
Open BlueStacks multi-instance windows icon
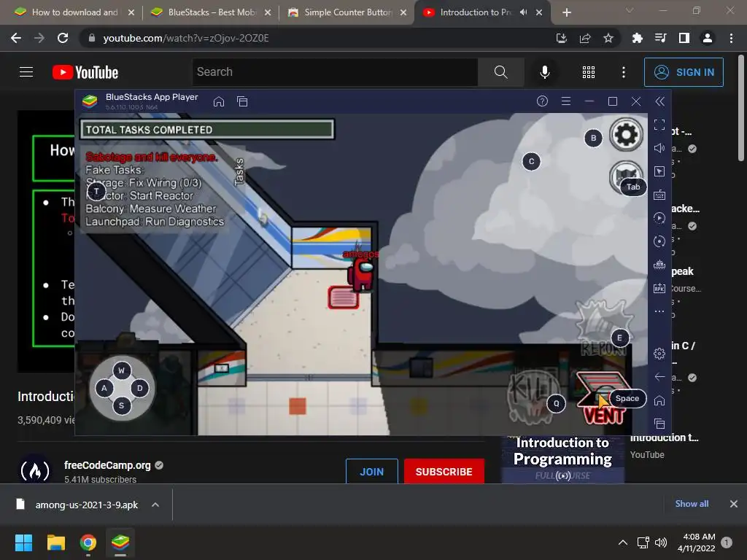(242, 101)
